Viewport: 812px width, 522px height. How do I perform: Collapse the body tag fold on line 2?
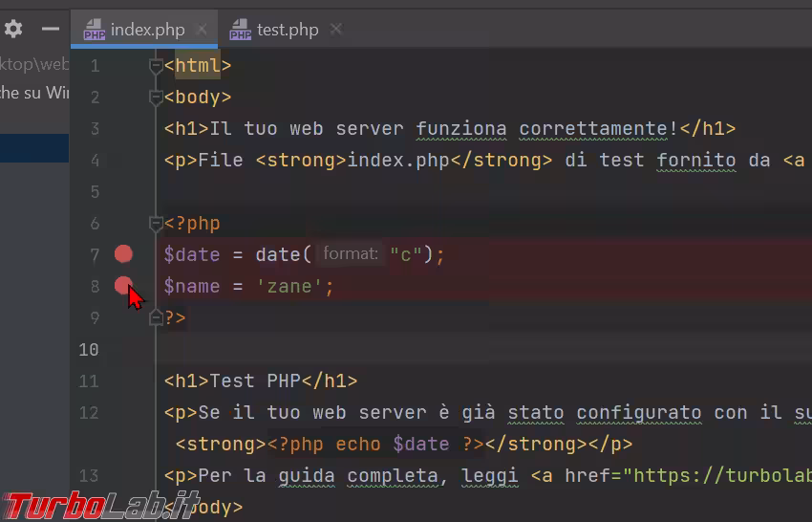pyautogui.click(x=157, y=98)
